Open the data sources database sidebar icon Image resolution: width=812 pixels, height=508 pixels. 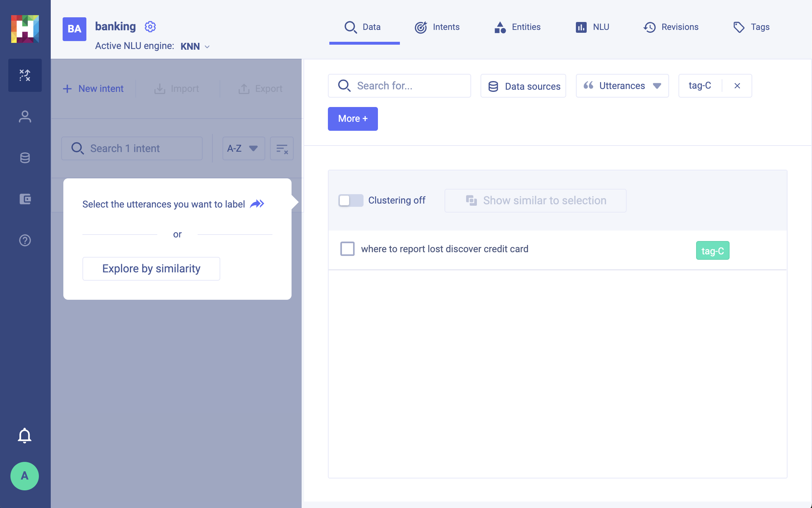25,158
